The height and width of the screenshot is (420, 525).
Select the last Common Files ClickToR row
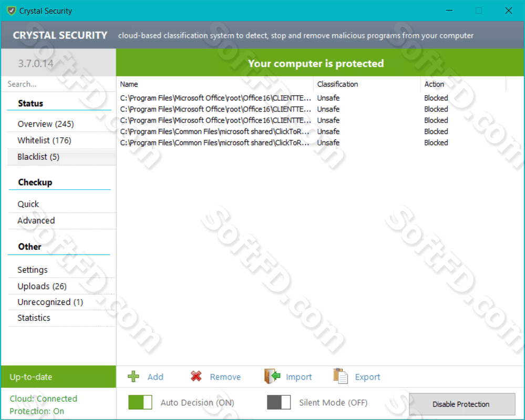312,142
